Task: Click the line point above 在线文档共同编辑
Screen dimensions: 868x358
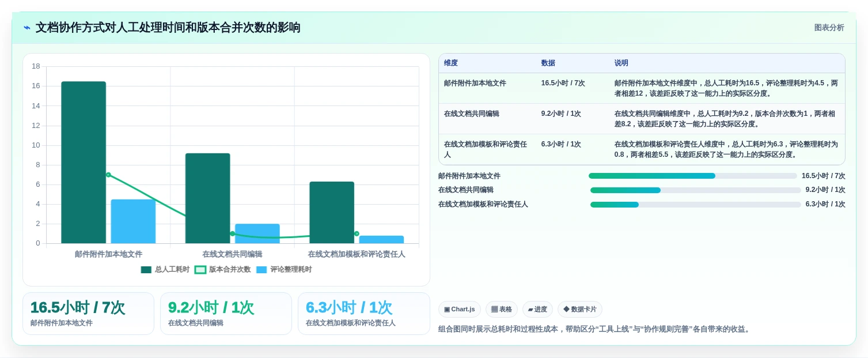Action: (x=232, y=233)
